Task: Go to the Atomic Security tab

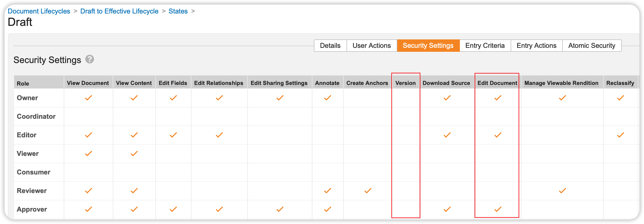Action: 592,46
